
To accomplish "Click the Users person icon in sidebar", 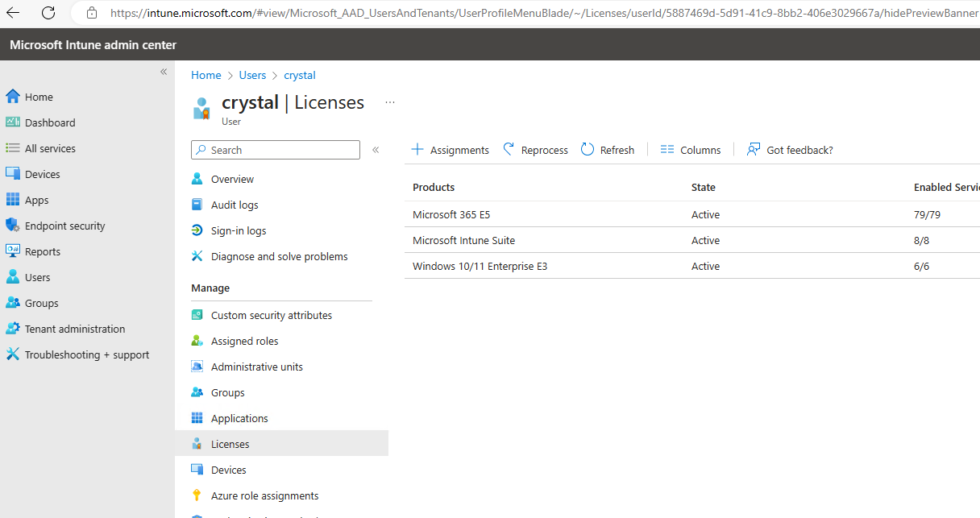I will click(x=12, y=277).
